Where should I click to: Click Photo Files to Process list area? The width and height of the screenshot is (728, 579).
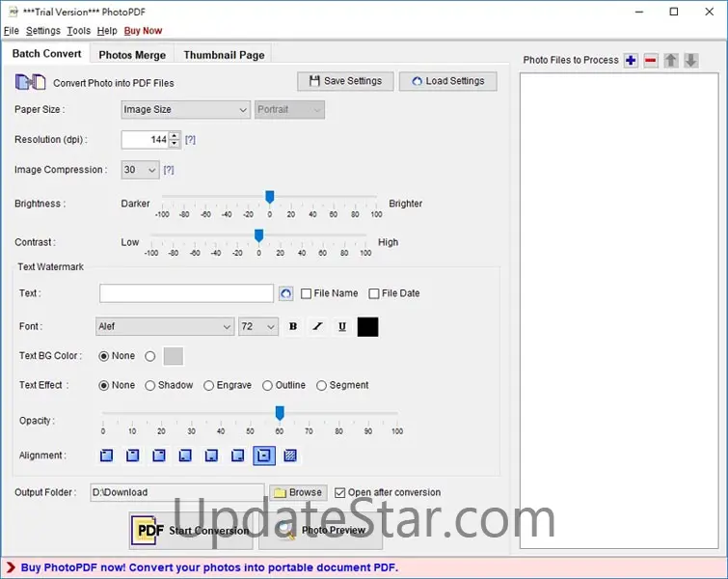(619, 311)
